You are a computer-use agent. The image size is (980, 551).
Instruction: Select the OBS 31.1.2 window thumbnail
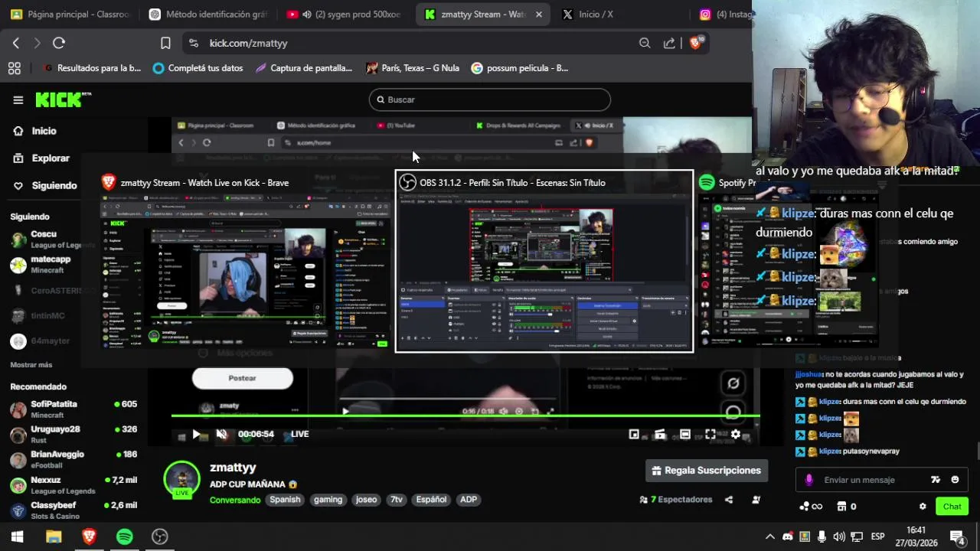544,262
